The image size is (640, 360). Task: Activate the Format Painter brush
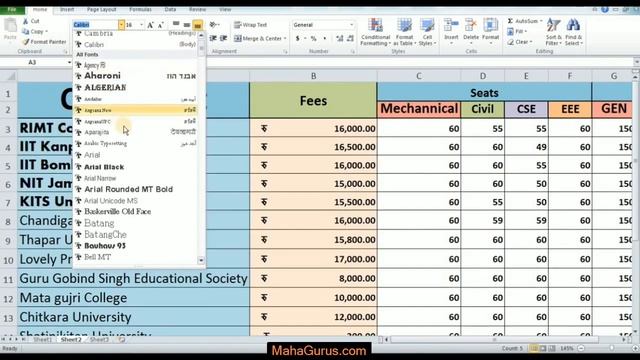click(26, 42)
